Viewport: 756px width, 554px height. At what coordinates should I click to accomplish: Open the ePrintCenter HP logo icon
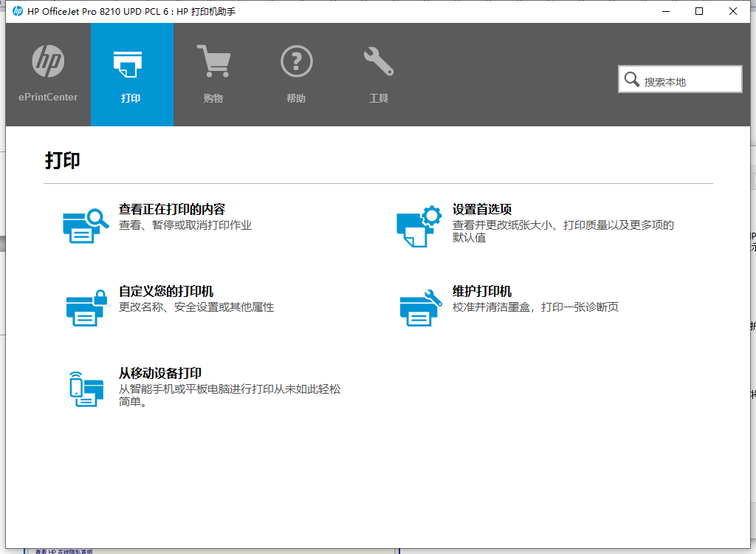[48, 61]
